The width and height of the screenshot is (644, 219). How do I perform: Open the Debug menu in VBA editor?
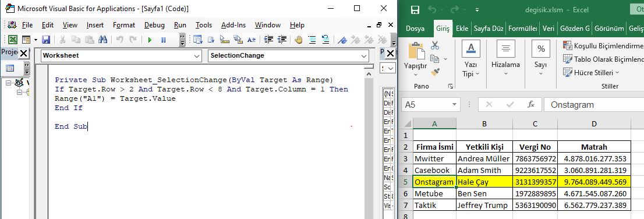pyautogui.click(x=154, y=25)
